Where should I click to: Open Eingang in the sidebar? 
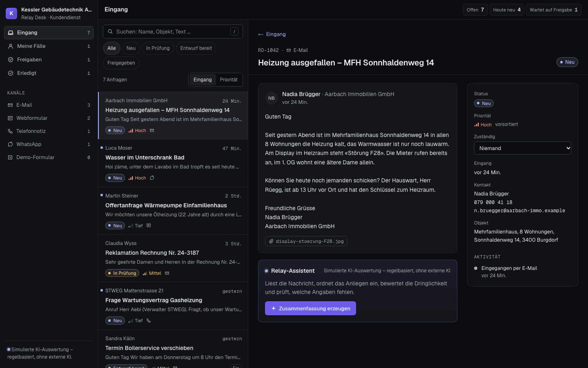(49, 33)
